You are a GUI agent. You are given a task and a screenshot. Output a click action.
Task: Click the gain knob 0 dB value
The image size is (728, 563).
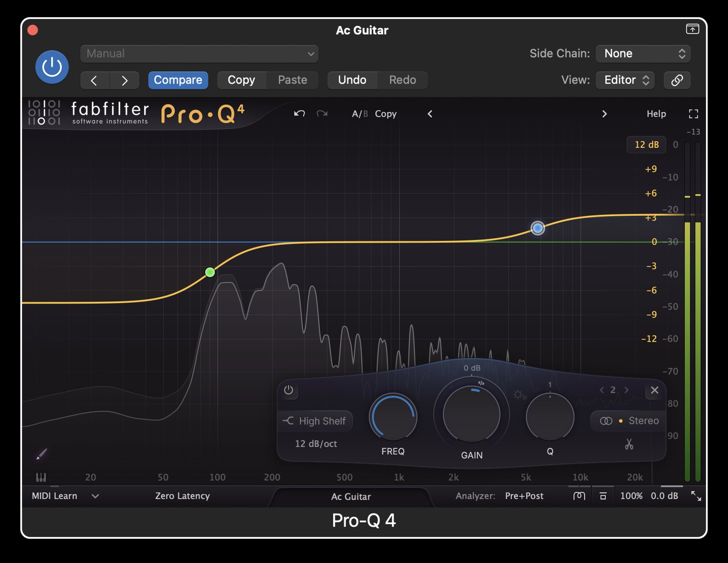coord(472,368)
